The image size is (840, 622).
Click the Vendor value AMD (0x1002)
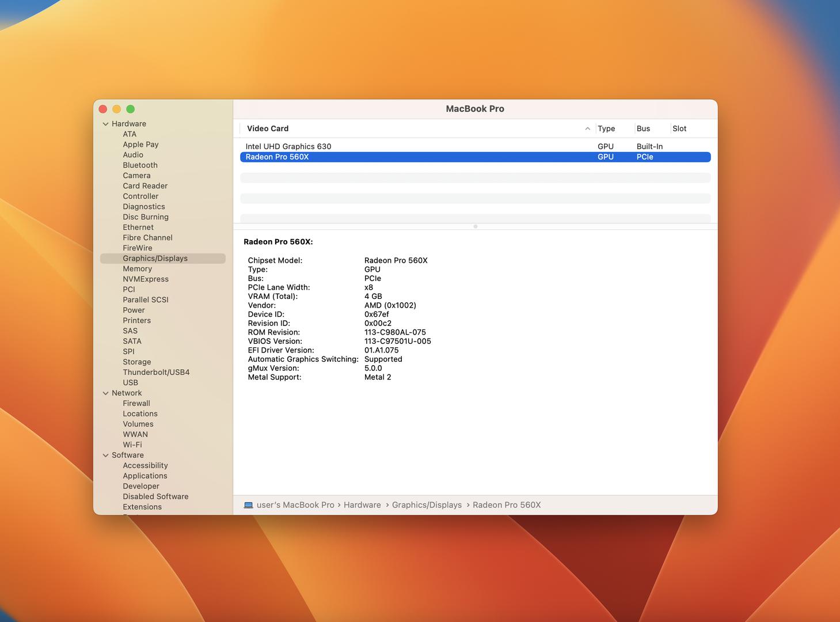click(390, 306)
